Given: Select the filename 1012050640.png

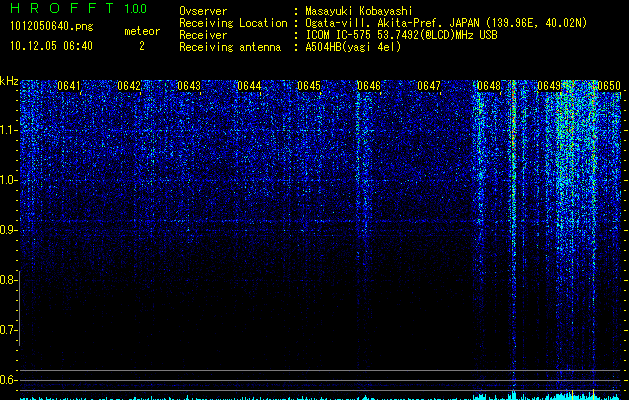Looking at the screenshot, I should click(x=52, y=27).
